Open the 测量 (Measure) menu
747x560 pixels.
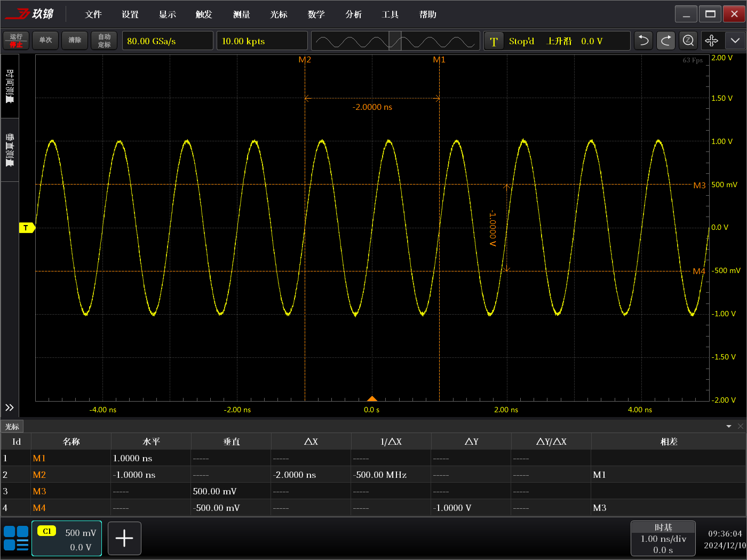pyautogui.click(x=242, y=14)
